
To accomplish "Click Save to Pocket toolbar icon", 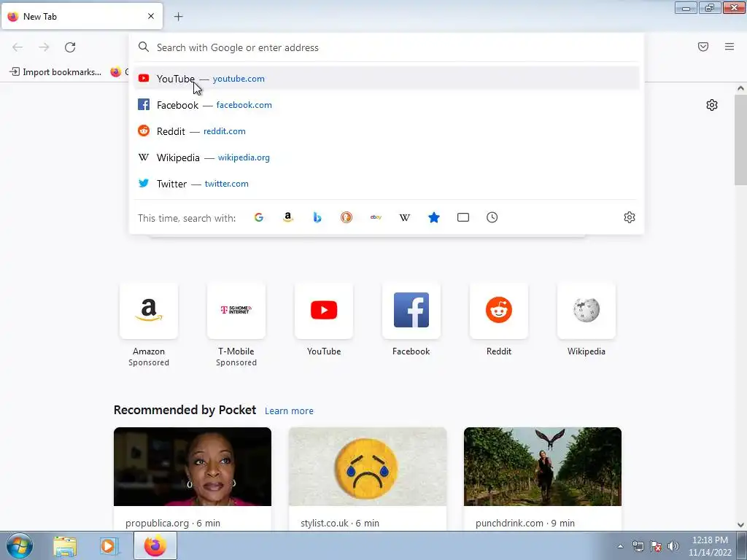I will 703,47.
